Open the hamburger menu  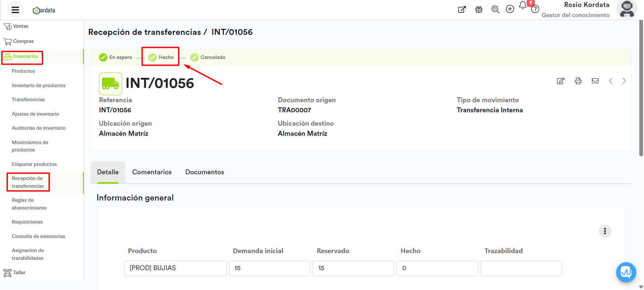pyautogui.click(x=15, y=10)
